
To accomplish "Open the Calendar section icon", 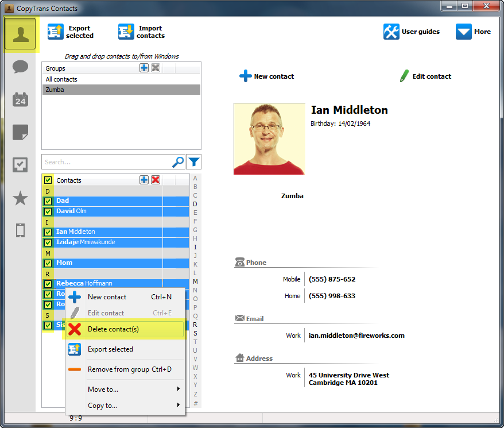I will tap(20, 99).
